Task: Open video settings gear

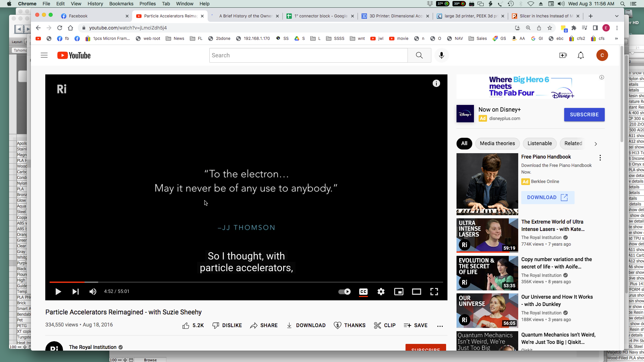Action: (381, 292)
